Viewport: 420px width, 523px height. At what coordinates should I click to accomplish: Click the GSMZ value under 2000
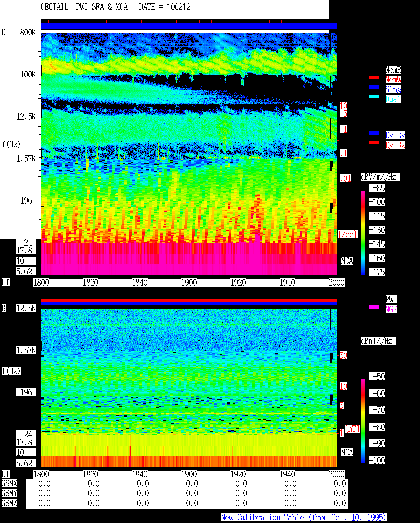pyautogui.click(x=340, y=503)
